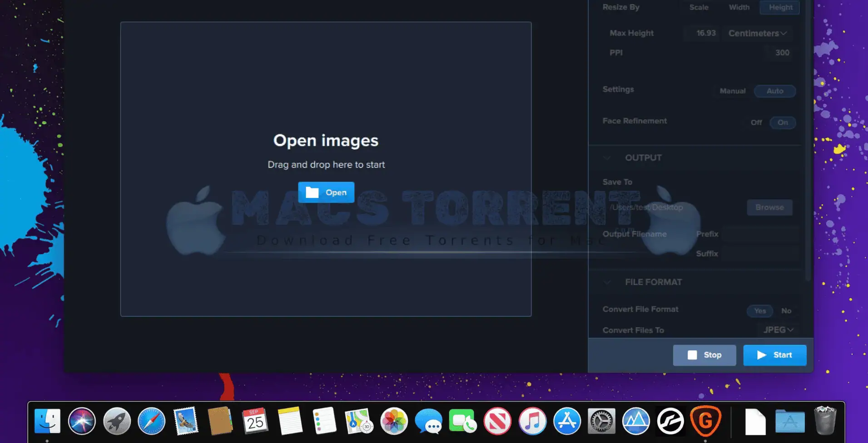
Task: Open Safari compass icon
Action: point(152,421)
